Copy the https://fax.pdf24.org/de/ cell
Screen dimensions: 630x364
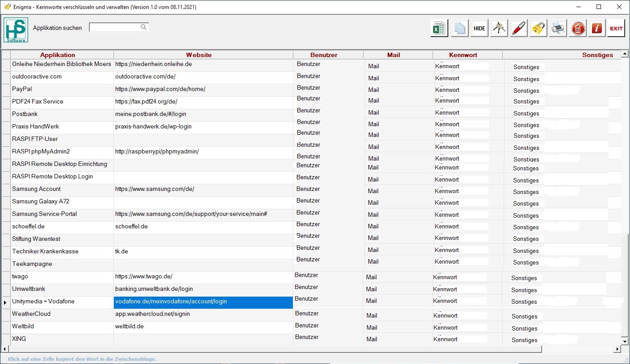[203, 103]
